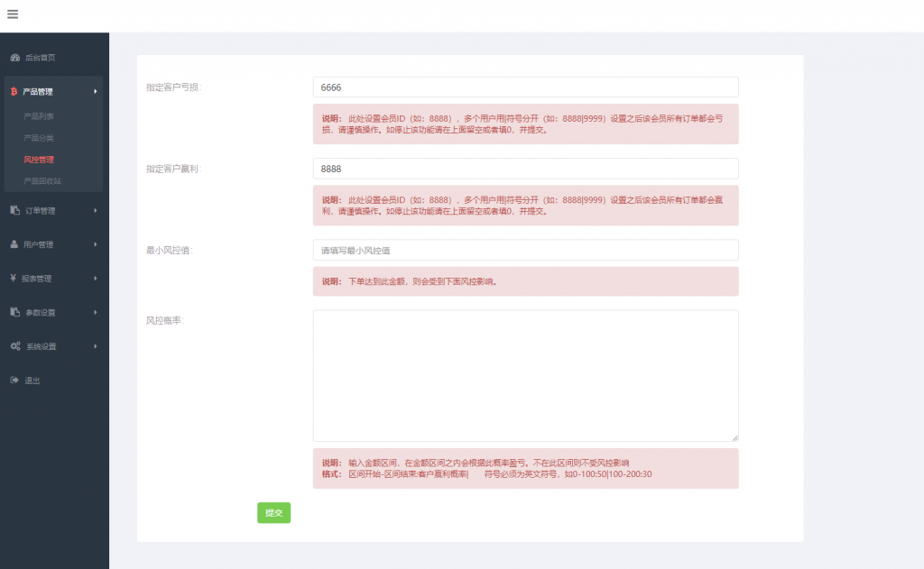This screenshot has height=569, width=924.
Task: Click the hamburger menu icon
Action: tap(13, 14)
